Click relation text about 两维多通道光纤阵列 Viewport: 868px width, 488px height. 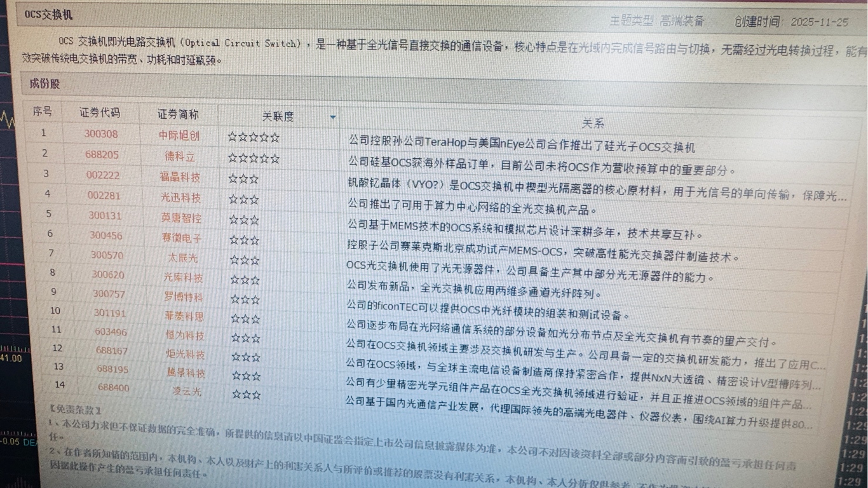pos(475,290)
